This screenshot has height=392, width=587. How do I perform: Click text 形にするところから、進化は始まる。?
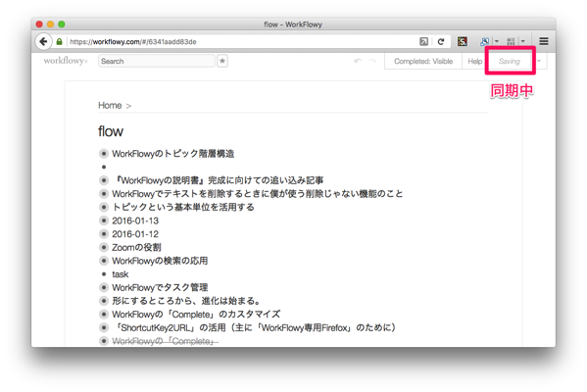pos(186,301)
